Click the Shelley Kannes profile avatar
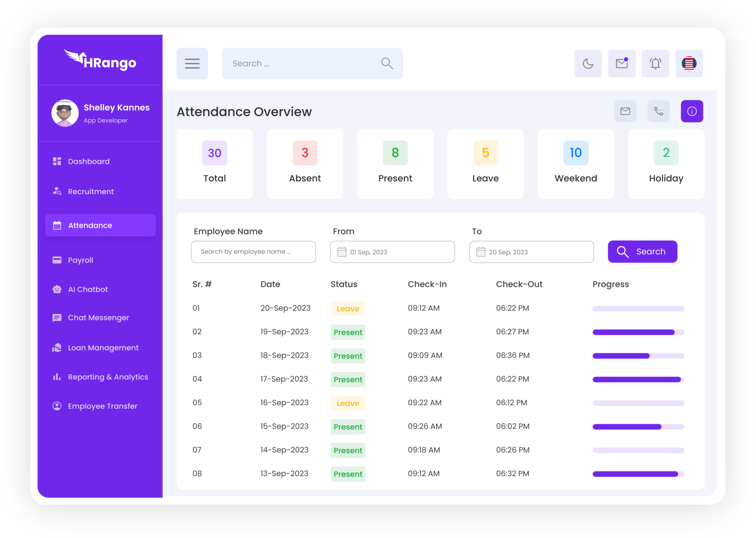The height and width of the screenshot is (538, 756). [65, 113]
